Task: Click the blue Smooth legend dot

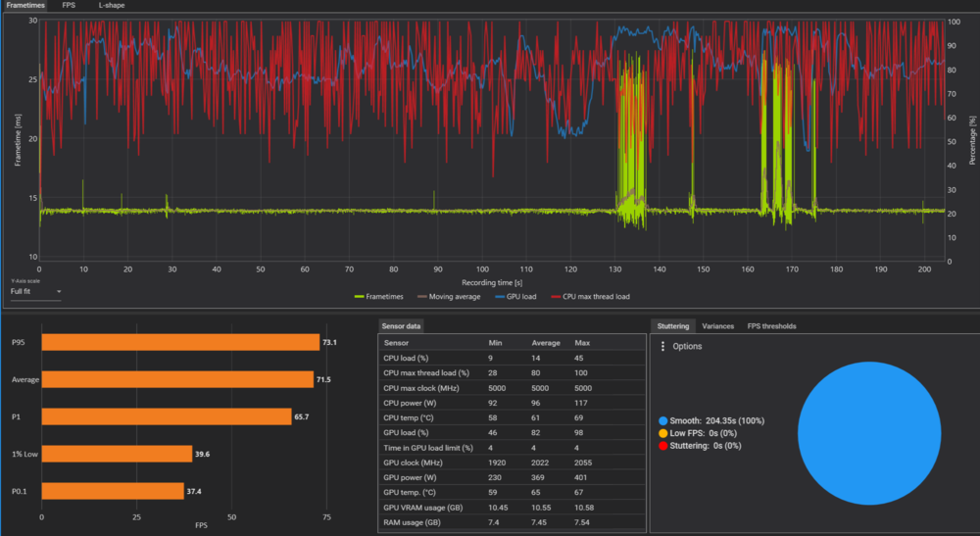Action: click(x=663, y=420)
